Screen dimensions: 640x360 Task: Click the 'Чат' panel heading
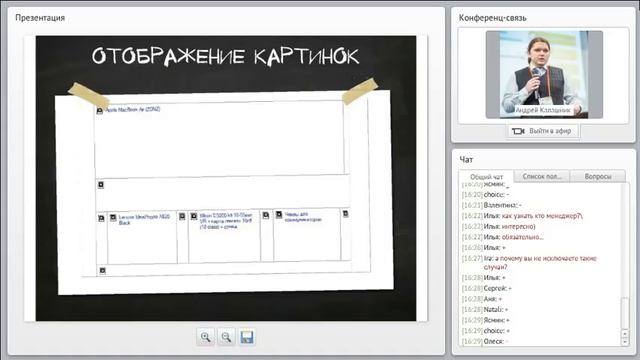coord(466,160)
